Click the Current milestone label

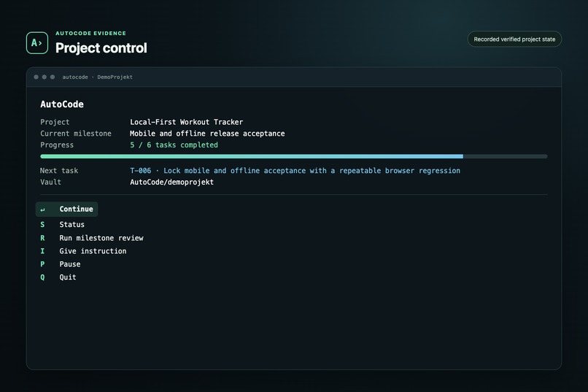point(76,134)
